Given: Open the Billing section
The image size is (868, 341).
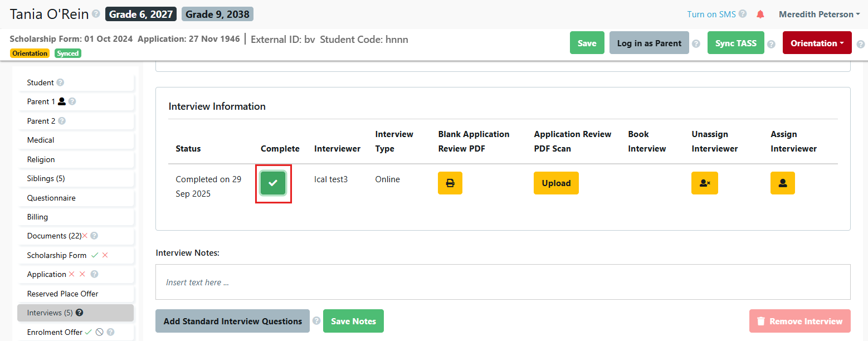Looking at the screenshot, I should [37, 217].
